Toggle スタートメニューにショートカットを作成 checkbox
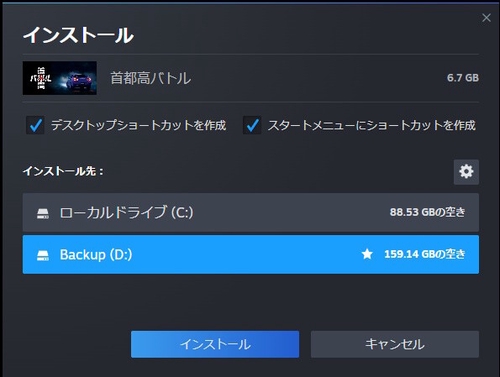The image size is (500, 377). [x=252, y=125]
